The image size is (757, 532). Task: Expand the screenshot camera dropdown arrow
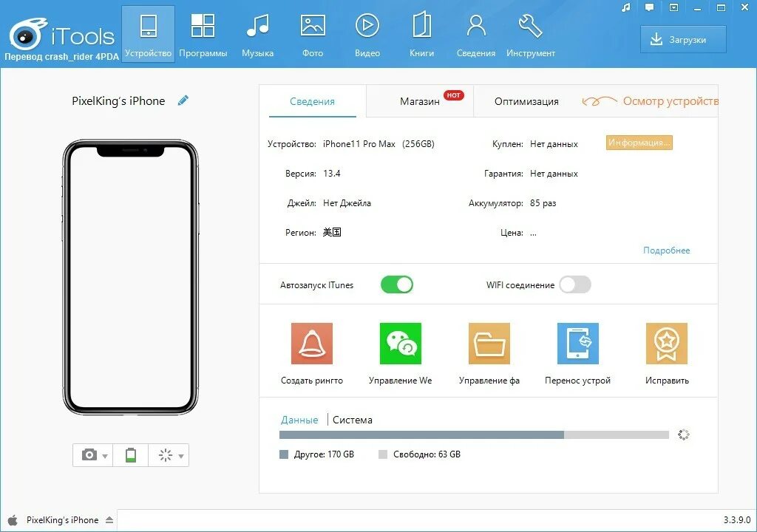[105, 456]
